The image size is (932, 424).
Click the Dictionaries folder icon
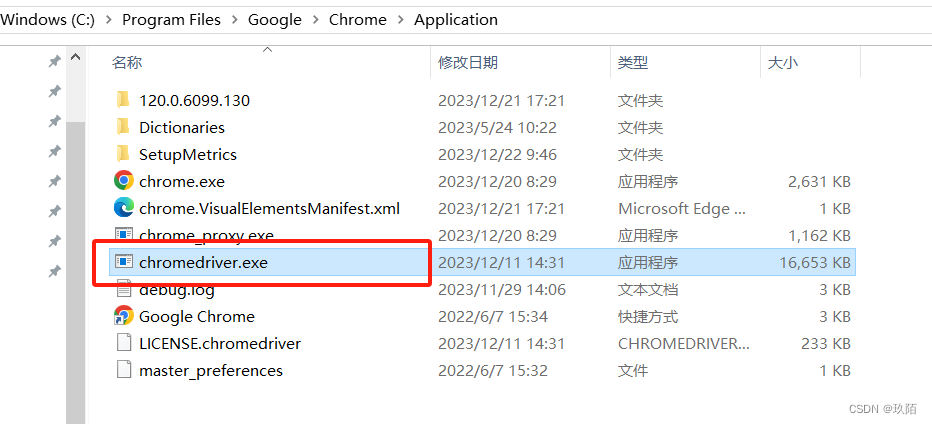point(123,127)
